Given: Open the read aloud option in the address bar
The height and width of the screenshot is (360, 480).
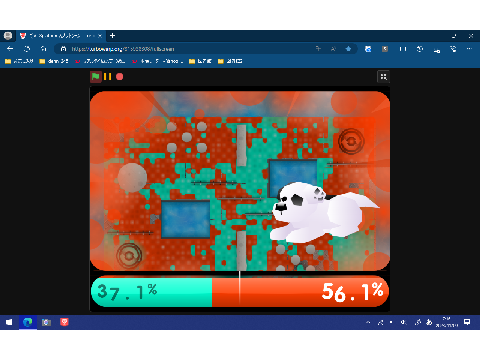Looking at the screenshot, I should pyautogui.click(x=333, y=49).
